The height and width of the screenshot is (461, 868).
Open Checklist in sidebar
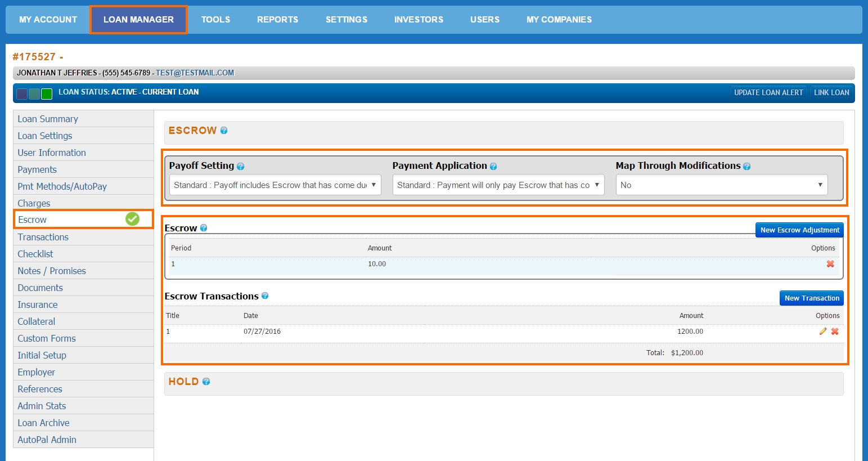pos(83,254)
